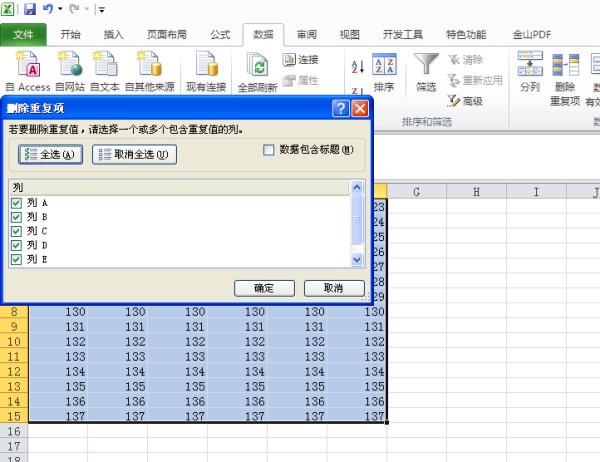This screenshot has height=462, width=600.
Task: Toggle the 列 B checkbox
Action: coord(16,217)
